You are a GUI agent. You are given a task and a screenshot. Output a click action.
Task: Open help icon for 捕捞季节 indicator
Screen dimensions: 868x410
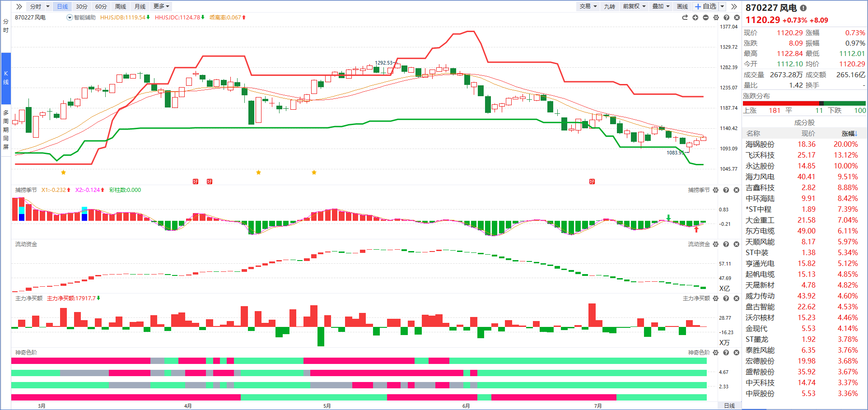[726, 190]
